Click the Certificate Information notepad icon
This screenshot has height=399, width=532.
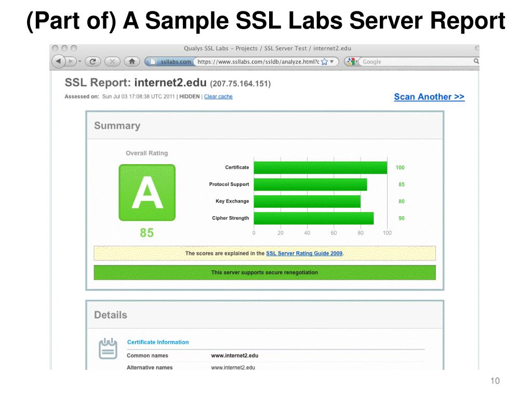tap(108, 349)
